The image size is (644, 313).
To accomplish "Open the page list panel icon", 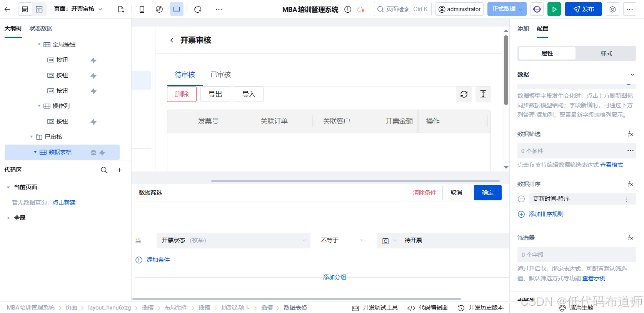I will click(25, 9).
